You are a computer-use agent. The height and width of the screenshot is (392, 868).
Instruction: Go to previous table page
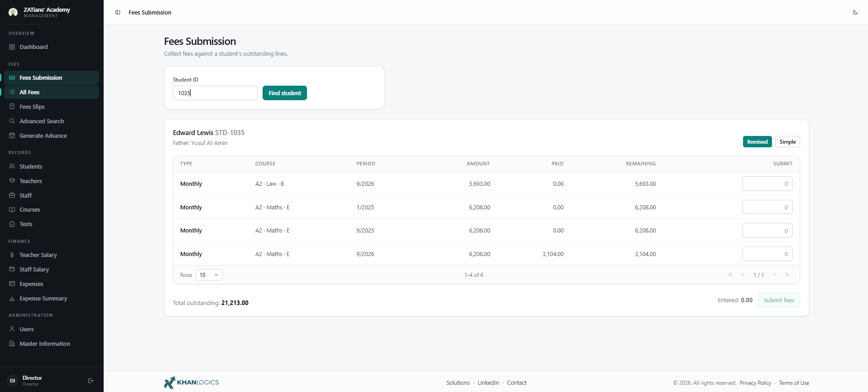(743, 275)
